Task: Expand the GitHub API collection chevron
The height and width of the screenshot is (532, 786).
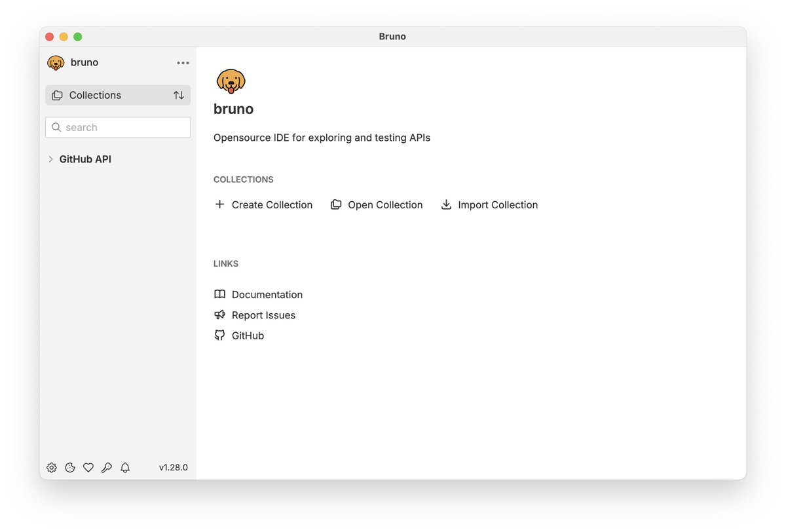Action: click(x=50, y=159)
